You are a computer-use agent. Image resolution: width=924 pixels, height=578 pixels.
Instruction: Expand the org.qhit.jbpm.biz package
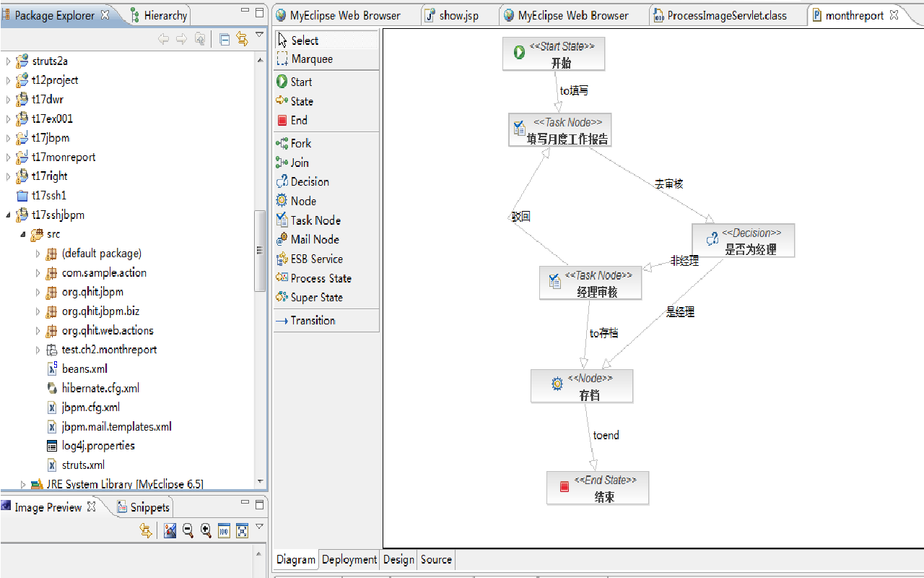point(38,311)
